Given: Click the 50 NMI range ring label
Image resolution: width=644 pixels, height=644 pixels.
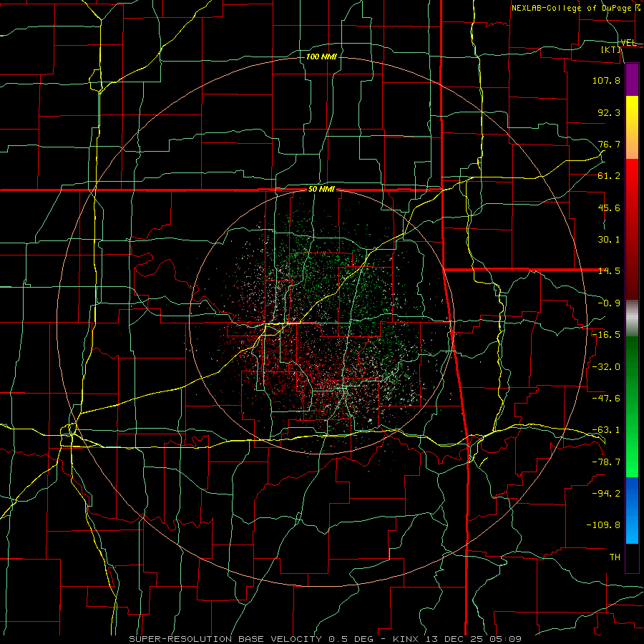Looking at the screenshot, I should [321, 190].
